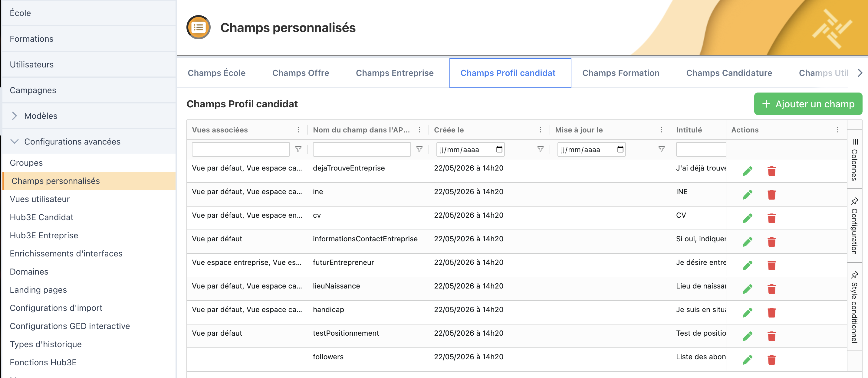This screenshot has height=378, width=868.
Task: Open calendar picker in Créée le filter
Action: [499, 149]
